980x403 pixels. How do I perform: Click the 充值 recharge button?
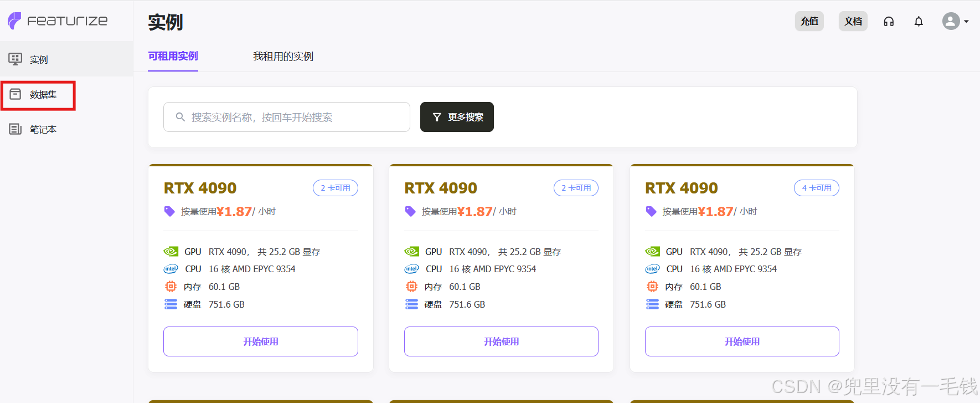(809, 21)
